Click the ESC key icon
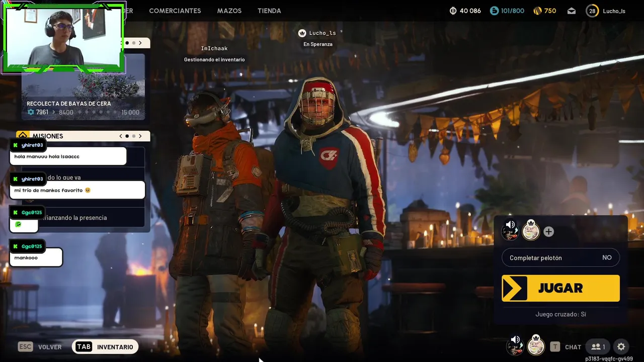The height and width of the screenshot is (362, 644). 25,347
